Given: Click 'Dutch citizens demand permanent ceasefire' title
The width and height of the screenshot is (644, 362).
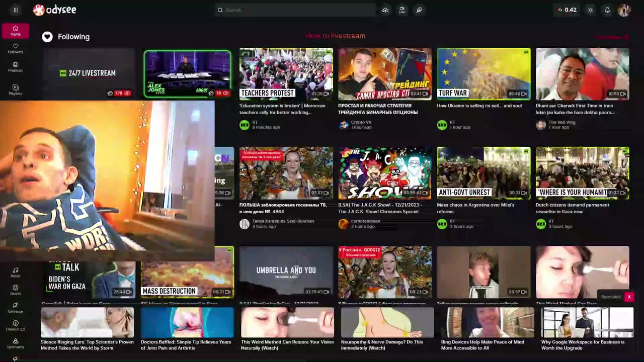Looking at the screenshot, I should (x=573, y=208).
